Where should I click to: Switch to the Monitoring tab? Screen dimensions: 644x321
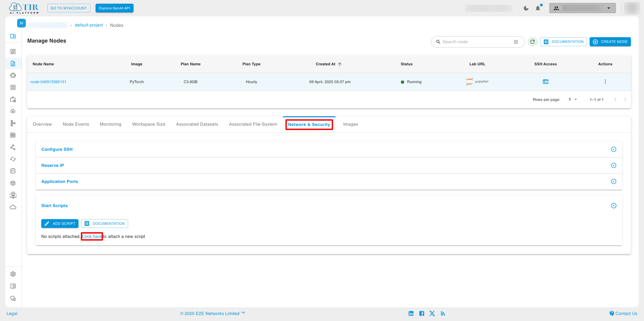click(x=111, y=124)
